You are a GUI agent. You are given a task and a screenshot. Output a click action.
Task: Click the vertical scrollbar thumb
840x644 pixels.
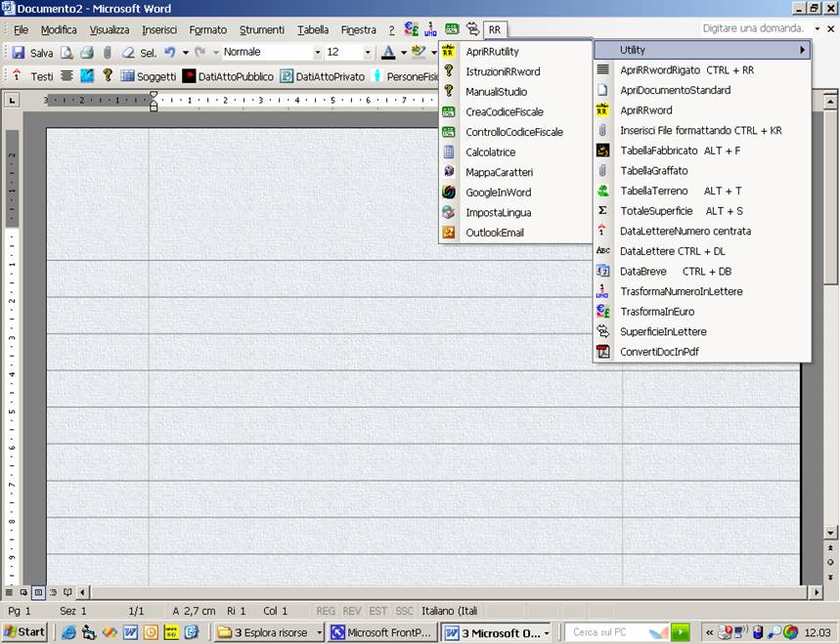click(830, 198)
